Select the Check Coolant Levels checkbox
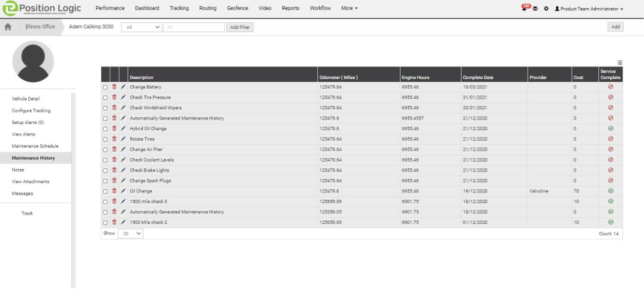The width and height of the screenshot is (644, 293). [105, 160]
